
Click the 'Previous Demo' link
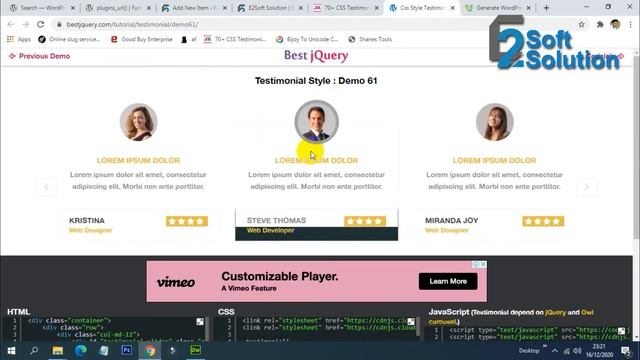pyautogui.click(x=39, y=56)
